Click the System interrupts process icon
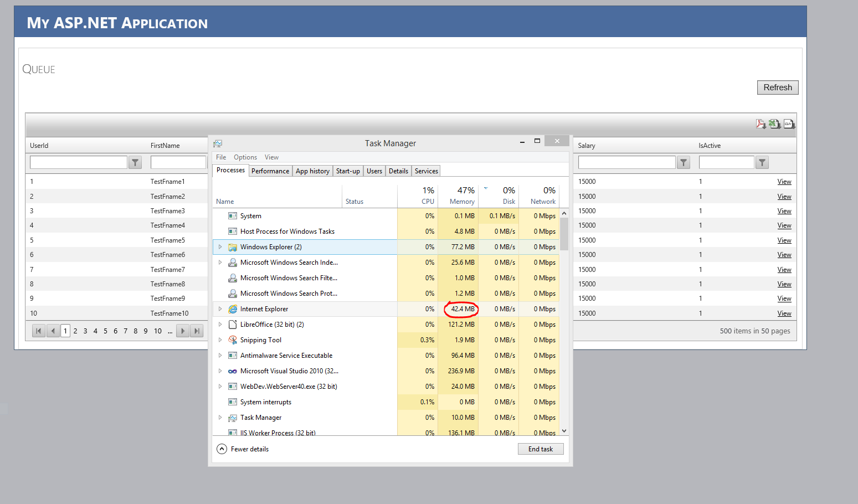This screenshot has height=504, width=858. (233, 402)
